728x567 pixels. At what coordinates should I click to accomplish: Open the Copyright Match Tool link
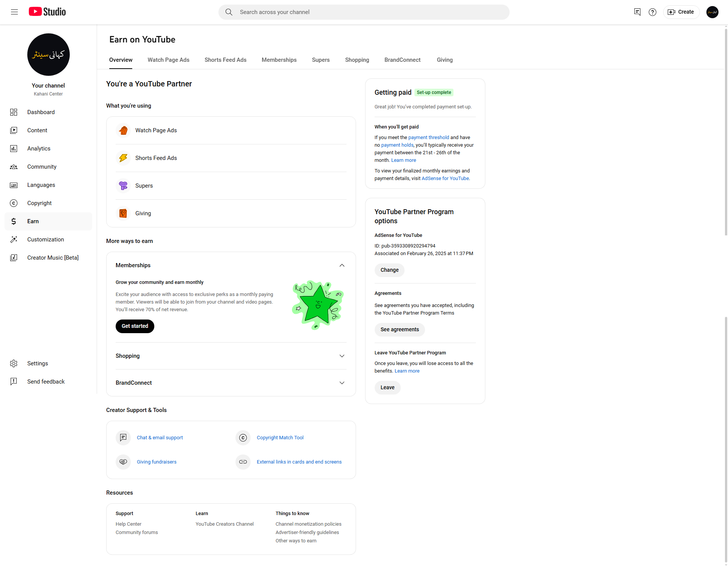pos(280,438)
